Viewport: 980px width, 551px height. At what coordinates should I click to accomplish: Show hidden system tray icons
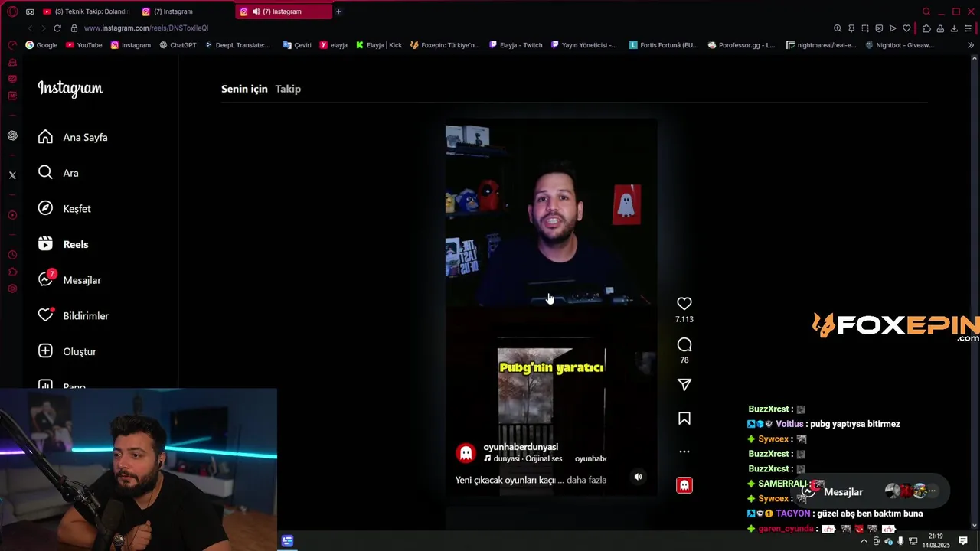[x=864, y=541]
